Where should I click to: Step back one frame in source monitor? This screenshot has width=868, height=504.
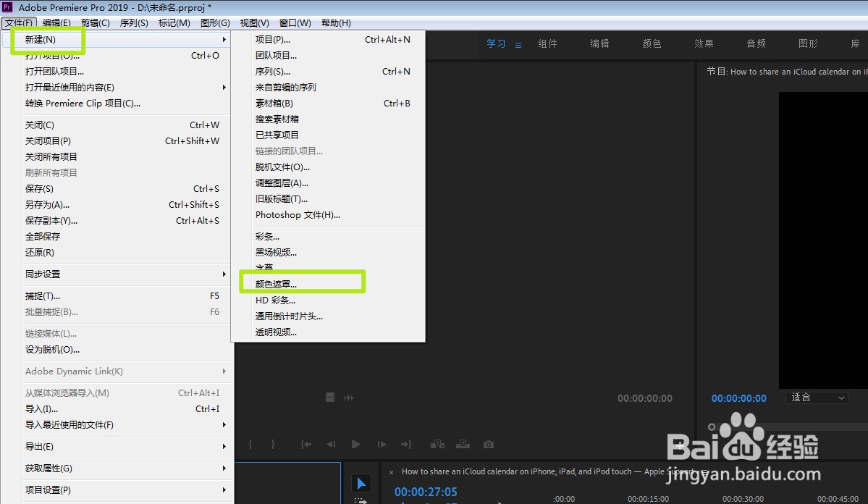coord(331,444)
